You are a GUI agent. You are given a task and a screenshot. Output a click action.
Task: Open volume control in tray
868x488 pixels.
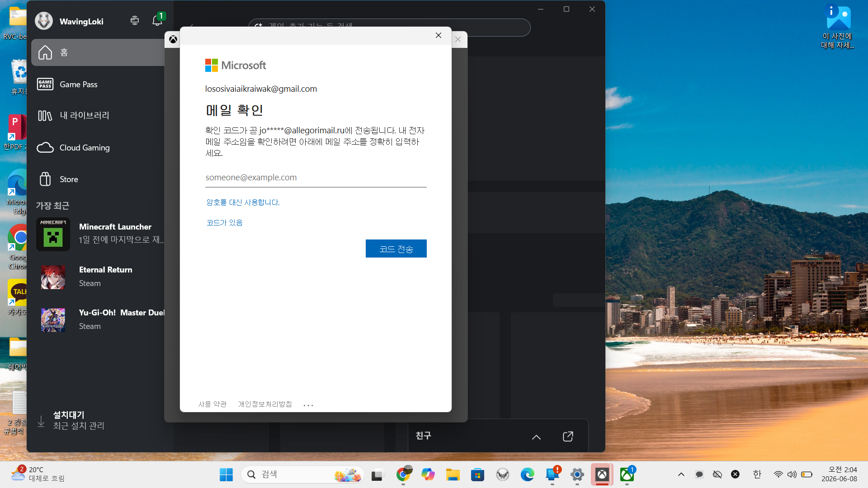tap(792, 474)
